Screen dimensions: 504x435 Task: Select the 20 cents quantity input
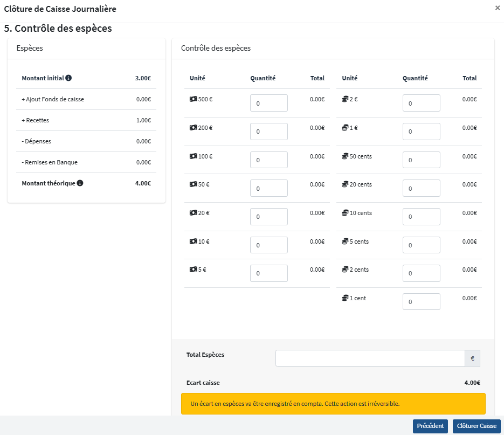tap(421, 188)
